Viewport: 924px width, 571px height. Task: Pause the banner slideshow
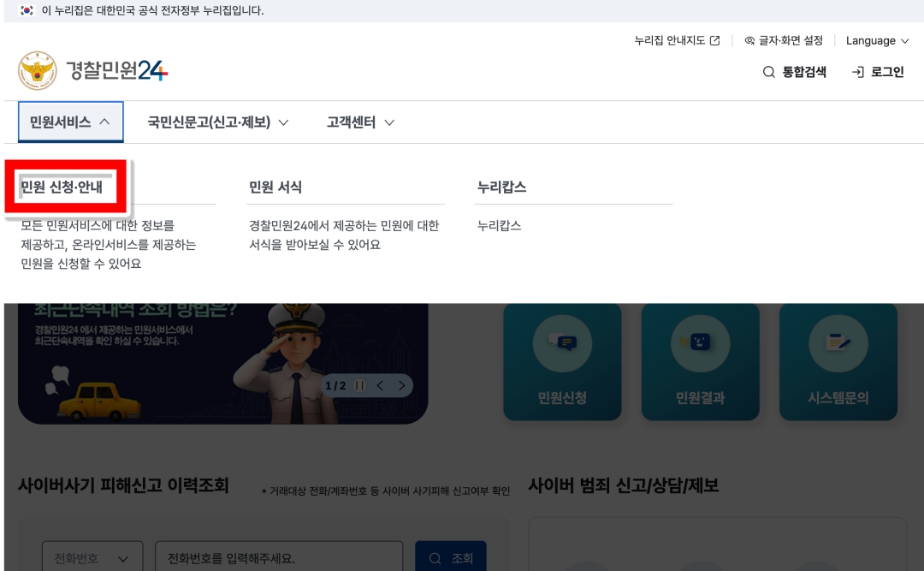(359, 386)
